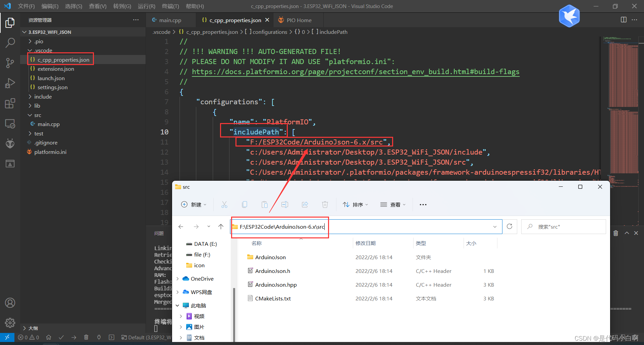The width and height of the screenshot is (644, 345).
Task: Click errors and warnings counter in status bar
Action: (x=29, y=337)
